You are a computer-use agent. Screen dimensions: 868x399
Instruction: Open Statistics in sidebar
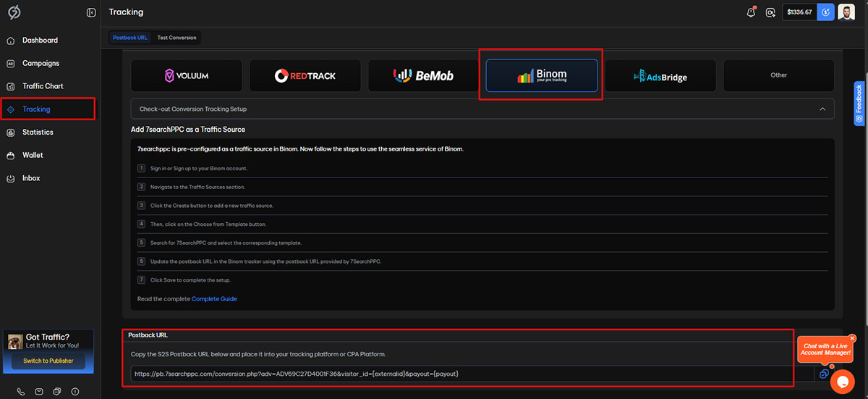(x=38, y=133)
